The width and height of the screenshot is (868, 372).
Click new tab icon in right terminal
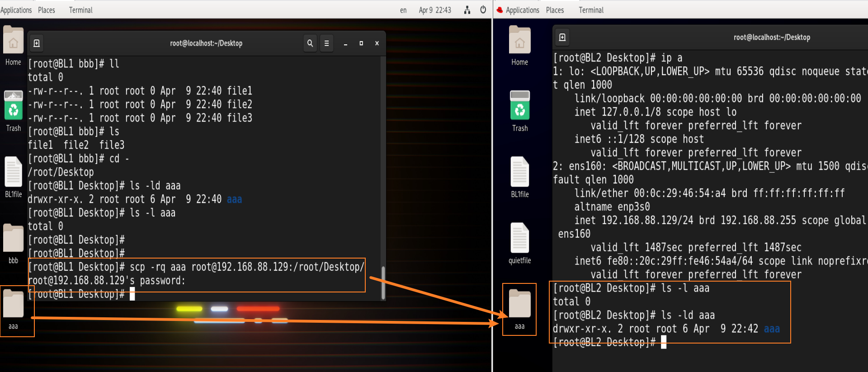[x=562, y=37]
